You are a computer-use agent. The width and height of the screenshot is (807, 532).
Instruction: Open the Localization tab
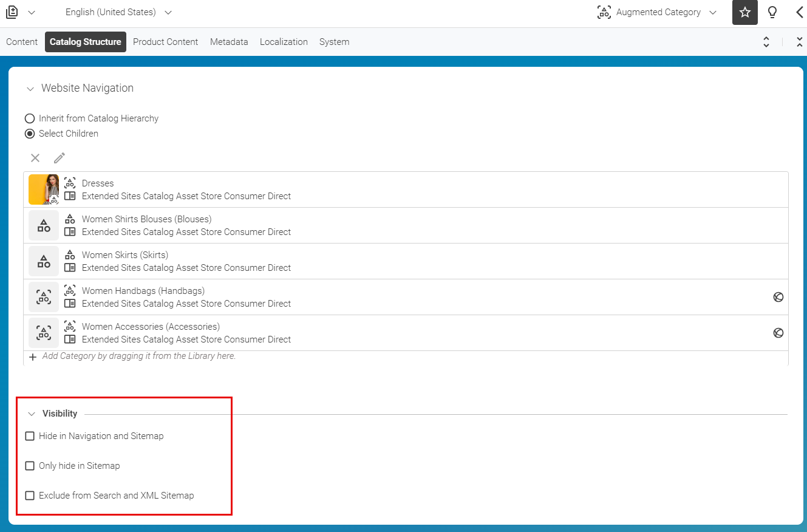(x=284, y=42)
